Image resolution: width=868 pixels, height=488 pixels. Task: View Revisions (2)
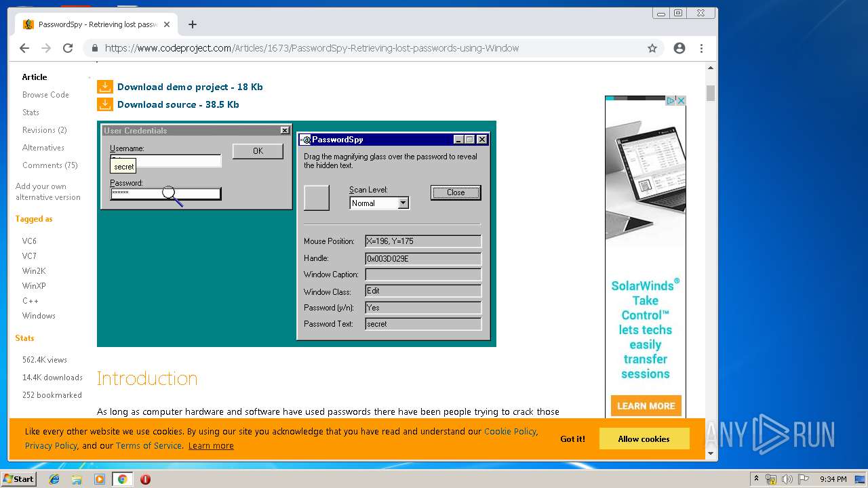(44, 130)
